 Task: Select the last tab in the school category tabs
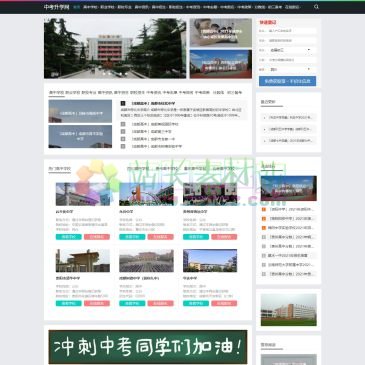click(x=234, y=93)
